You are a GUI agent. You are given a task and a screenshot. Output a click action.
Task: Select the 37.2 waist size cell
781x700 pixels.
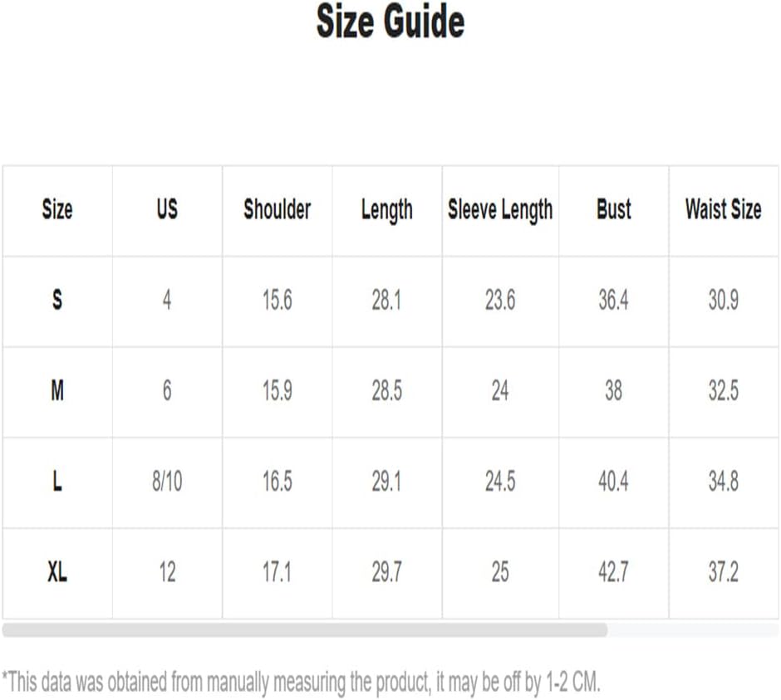(x=723, y=571)
